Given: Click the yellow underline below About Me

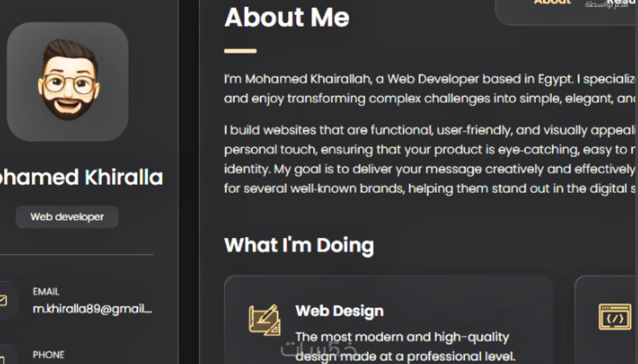Looking at the screenshot, I should click(240, 51).
